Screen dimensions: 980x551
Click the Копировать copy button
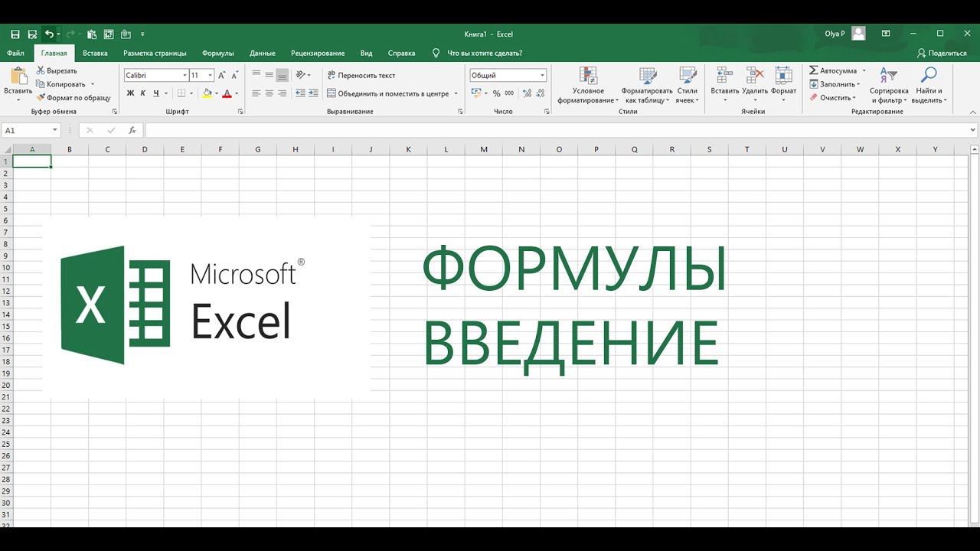click(x=65, y=84)
